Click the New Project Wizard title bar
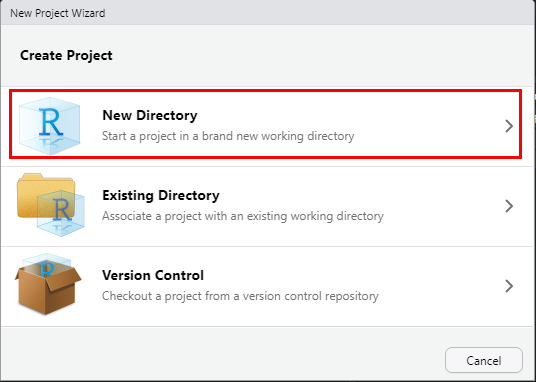536x382 pixels. [x=268, y=13]
